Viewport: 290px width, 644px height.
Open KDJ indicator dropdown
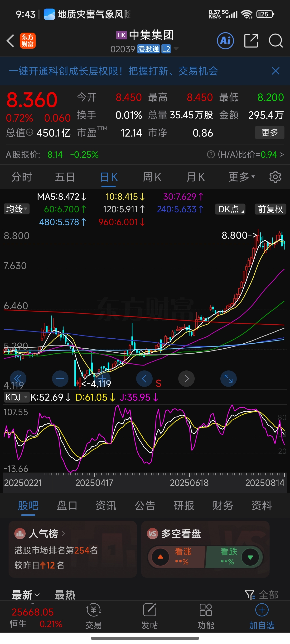coord(16,397)
